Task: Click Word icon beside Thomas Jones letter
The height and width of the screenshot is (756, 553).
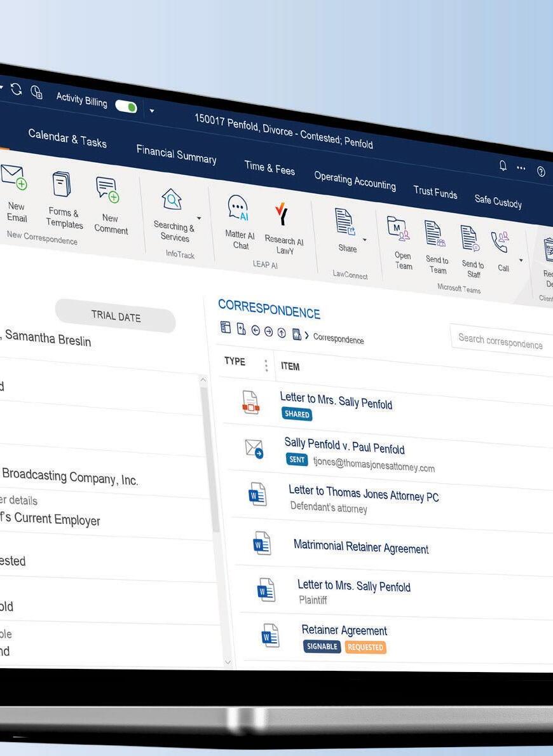Action: [x=257, y=494]
